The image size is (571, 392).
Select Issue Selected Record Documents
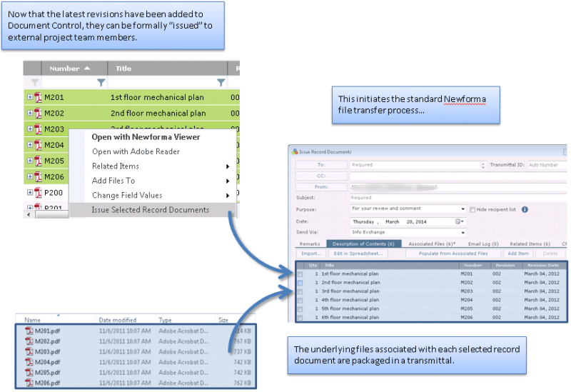coord(153,210)
